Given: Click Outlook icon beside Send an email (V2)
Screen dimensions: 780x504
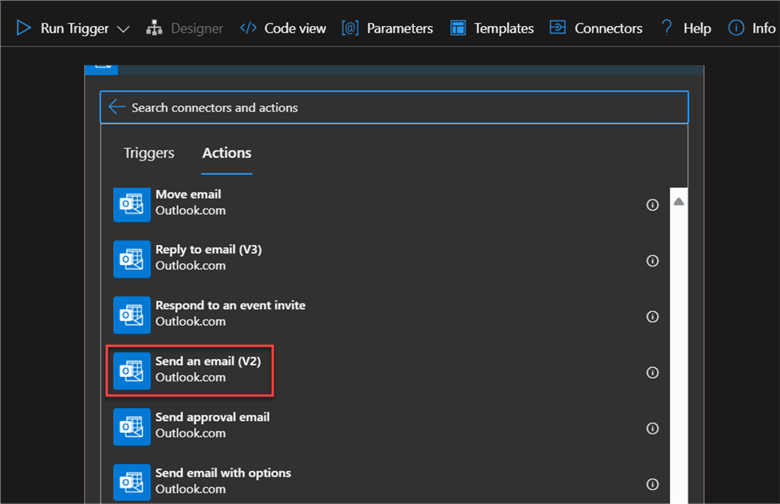Looking at the screenshot, I should tap(131, 370).
